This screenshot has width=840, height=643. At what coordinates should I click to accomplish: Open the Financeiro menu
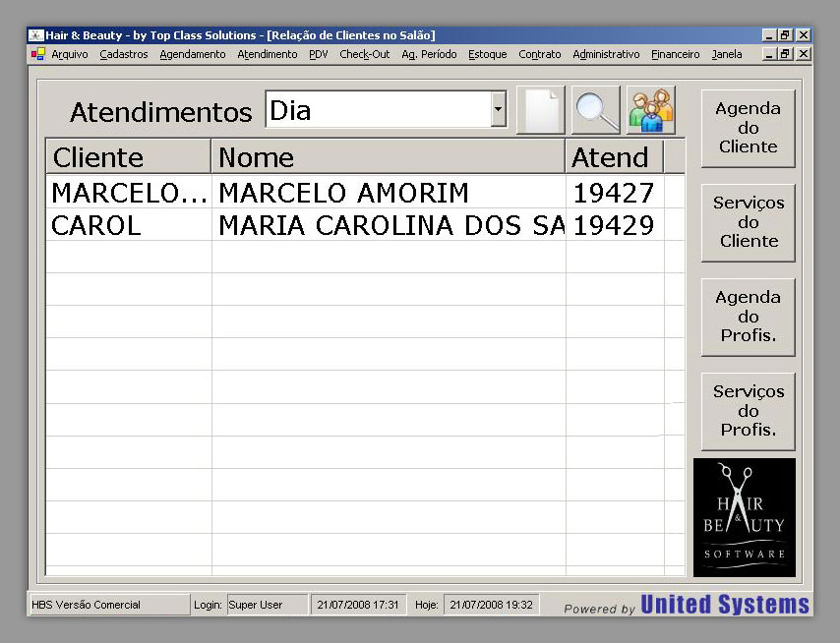click(676, 54)
